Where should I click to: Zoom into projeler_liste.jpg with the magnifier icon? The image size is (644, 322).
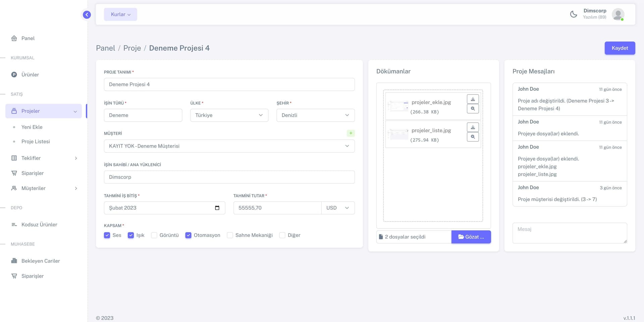[473, 137]
